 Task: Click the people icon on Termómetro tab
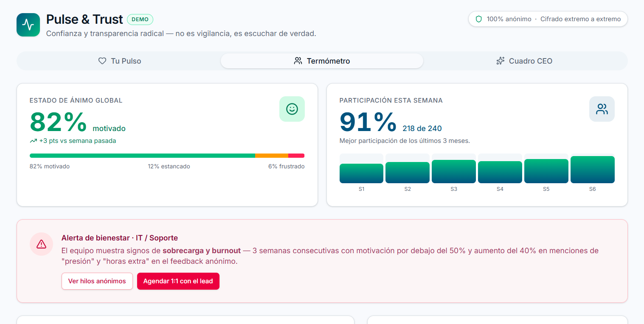(298, 61)
